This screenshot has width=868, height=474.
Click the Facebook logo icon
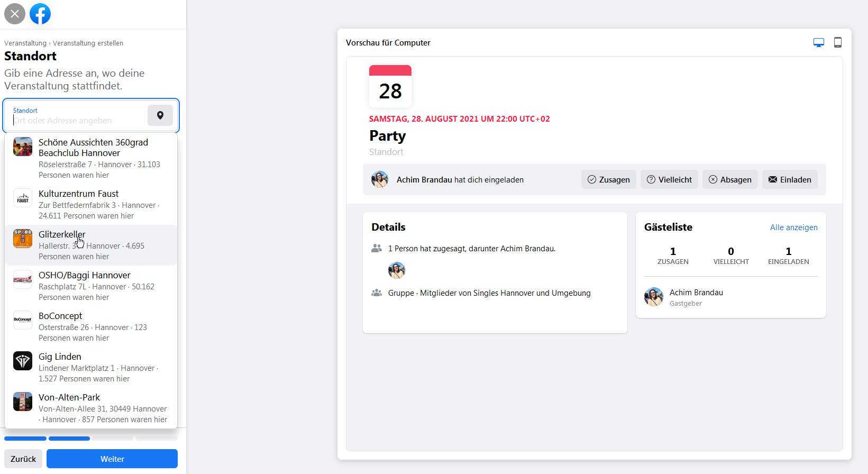point(40,14)
